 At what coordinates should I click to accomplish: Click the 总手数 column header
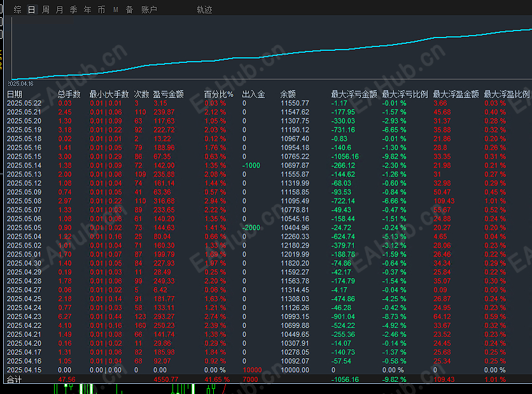coord(69,94)
